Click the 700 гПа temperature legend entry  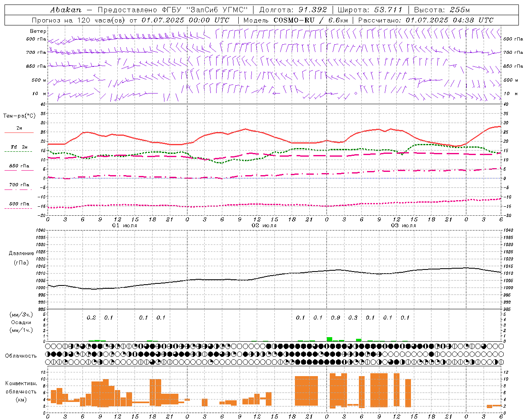tap(19, 185)
